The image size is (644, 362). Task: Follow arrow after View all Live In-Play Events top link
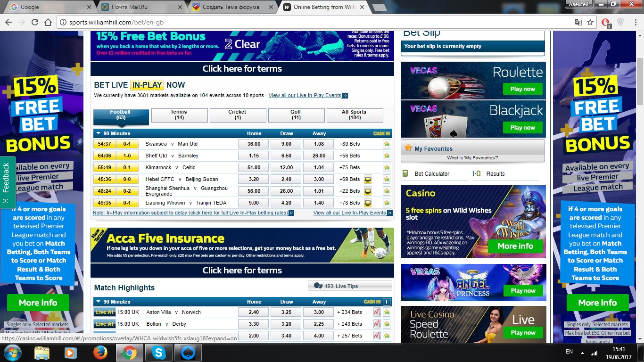(345, 95)
